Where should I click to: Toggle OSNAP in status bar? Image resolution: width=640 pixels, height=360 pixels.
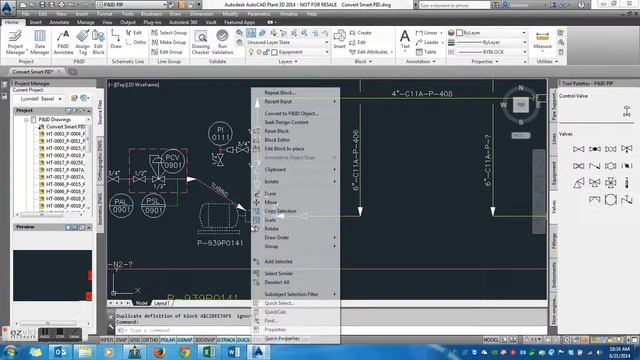(184, 340)
